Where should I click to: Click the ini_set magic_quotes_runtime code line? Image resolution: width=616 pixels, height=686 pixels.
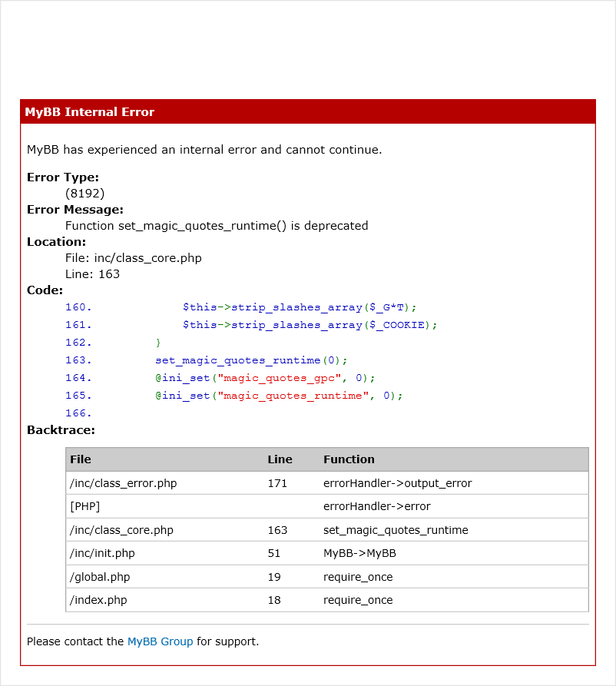[279, 396]
